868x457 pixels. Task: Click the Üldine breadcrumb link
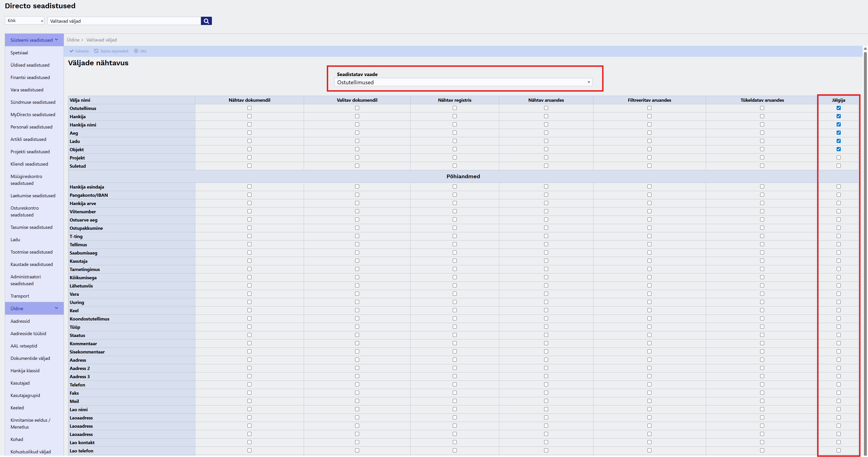[x=73, y=40]
